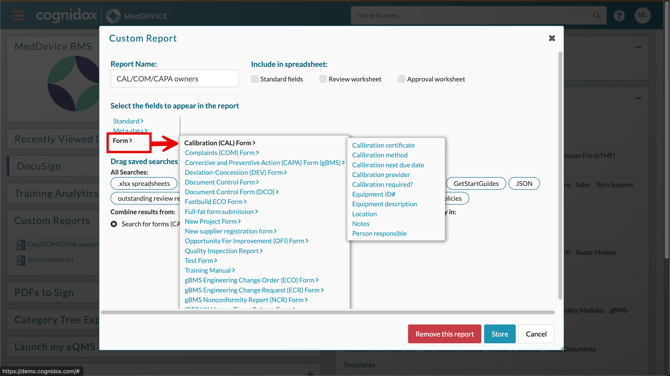
Task: Close the Custom Report dialog
Action: pyautogui.click(x=552, y=38)
